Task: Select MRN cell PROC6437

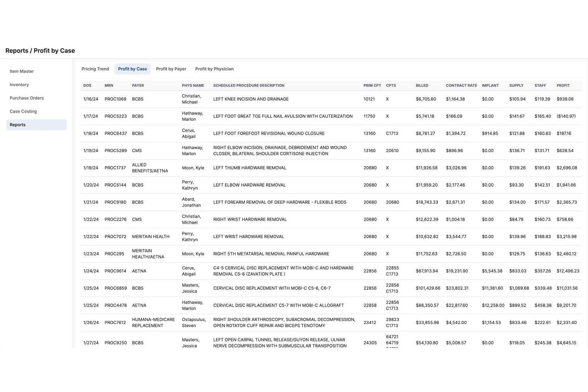Action: (116, 133)
